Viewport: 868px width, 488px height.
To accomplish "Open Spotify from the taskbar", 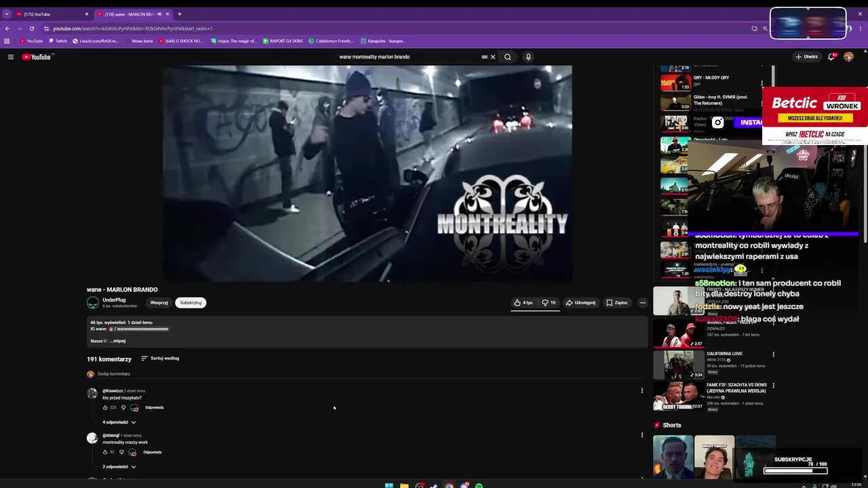I will pos(479,485).
